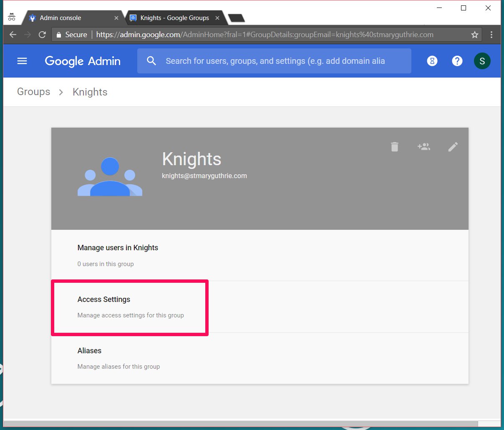The height and width of the screenshot is (430, 504).
Task: Focus the search users and groups field
Action: click(x=275, y=61)
